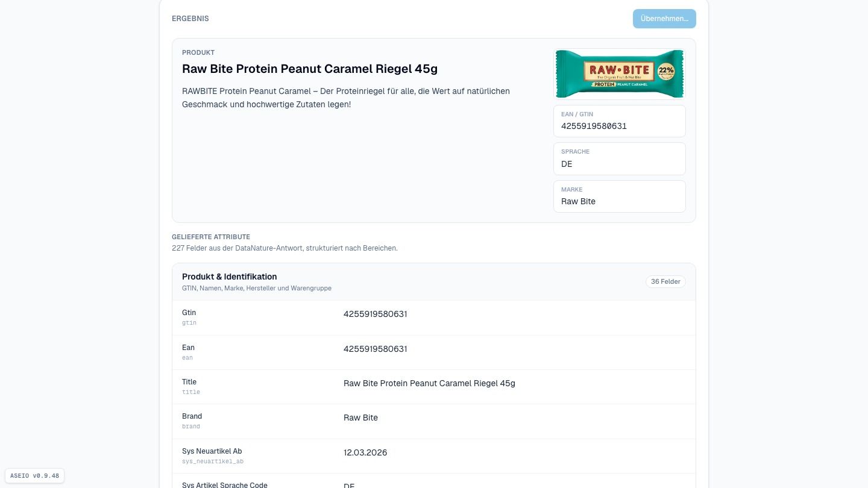Select the Gtin row value 4255919580631

pyautogui.click(x=375, y=314)
